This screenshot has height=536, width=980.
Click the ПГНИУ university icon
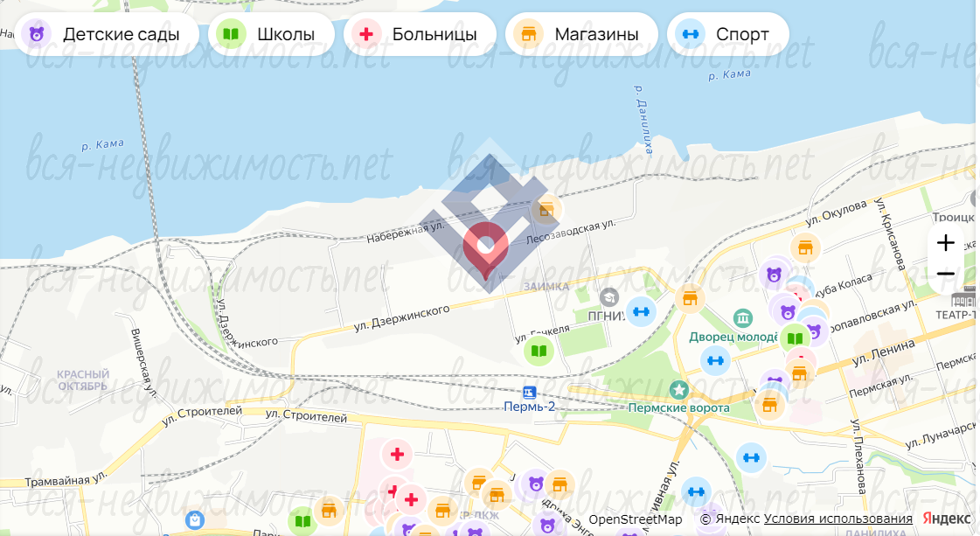(608, 297)
